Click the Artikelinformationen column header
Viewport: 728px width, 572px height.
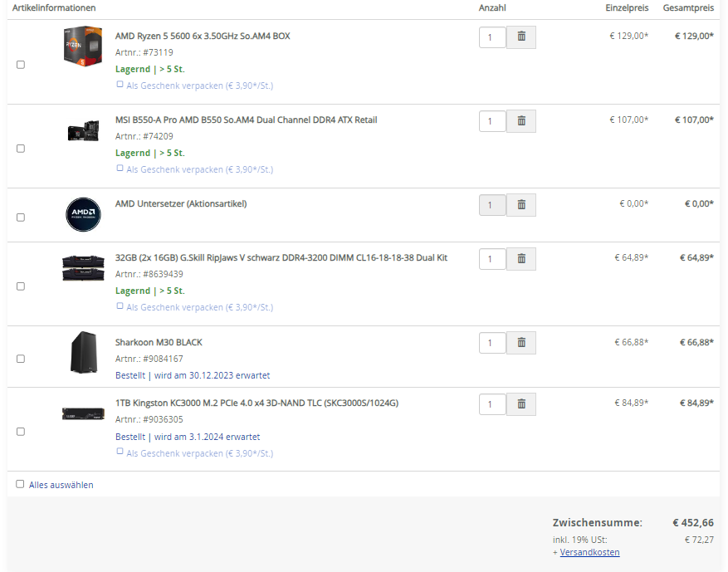click(54, 8)
